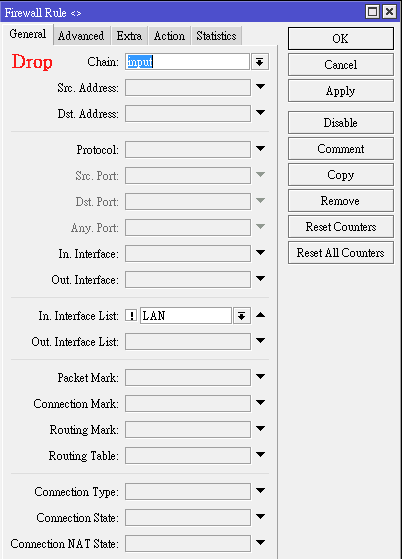
Task: Open the In. Interface List LAN dropdown
Action: [x=242, y=316]
